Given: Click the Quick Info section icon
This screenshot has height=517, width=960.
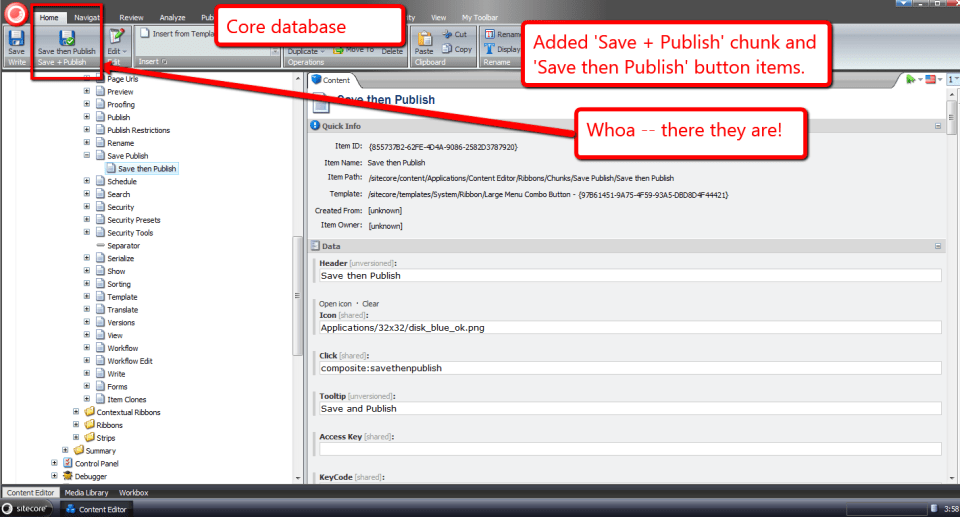Looking at the screenshot, I should [x=315, y=126].
